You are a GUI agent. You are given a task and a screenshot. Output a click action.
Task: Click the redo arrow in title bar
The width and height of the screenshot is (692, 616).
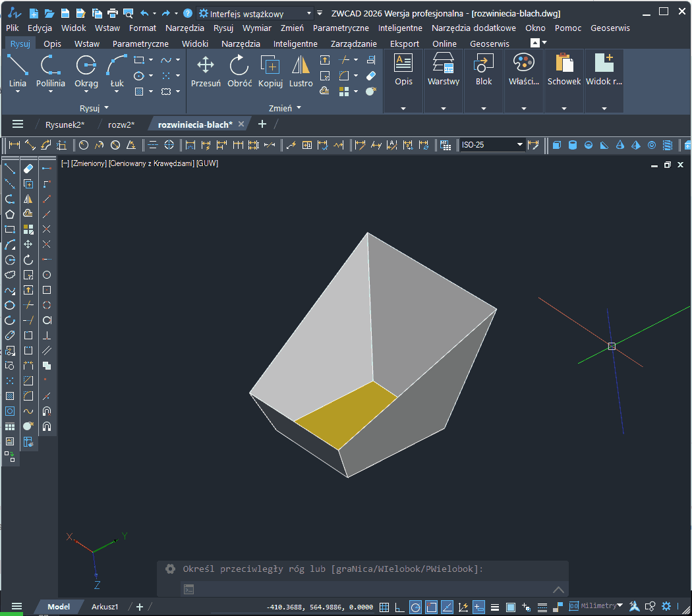click(166, 13)
